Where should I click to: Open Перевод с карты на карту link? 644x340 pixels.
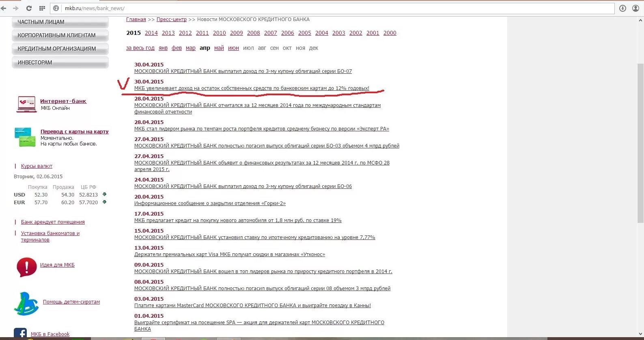point(75,132)
